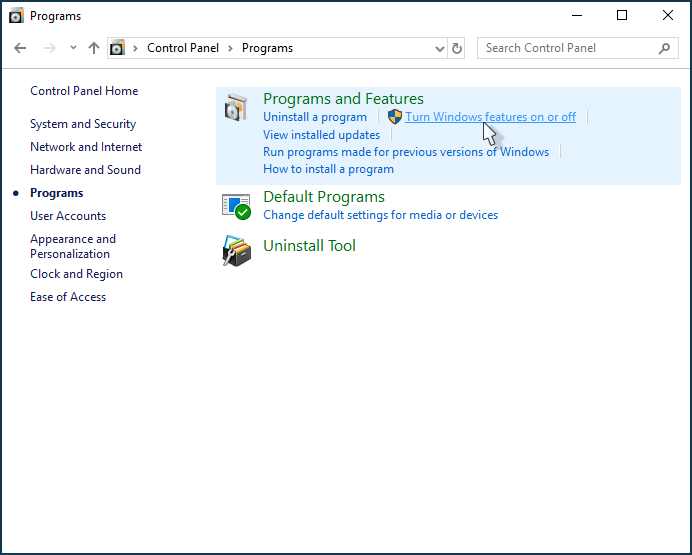Image resolution: width=692 pixels, height=555 pixels.
Task: Go back with the back arrow
Action: pos(20,48)
